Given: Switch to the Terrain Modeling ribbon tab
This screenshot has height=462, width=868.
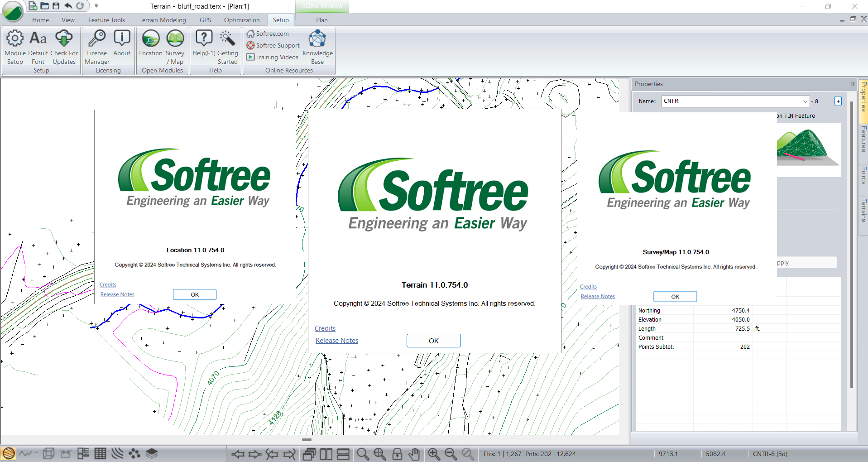Looking at the screenshot, I should pos(163,20).
